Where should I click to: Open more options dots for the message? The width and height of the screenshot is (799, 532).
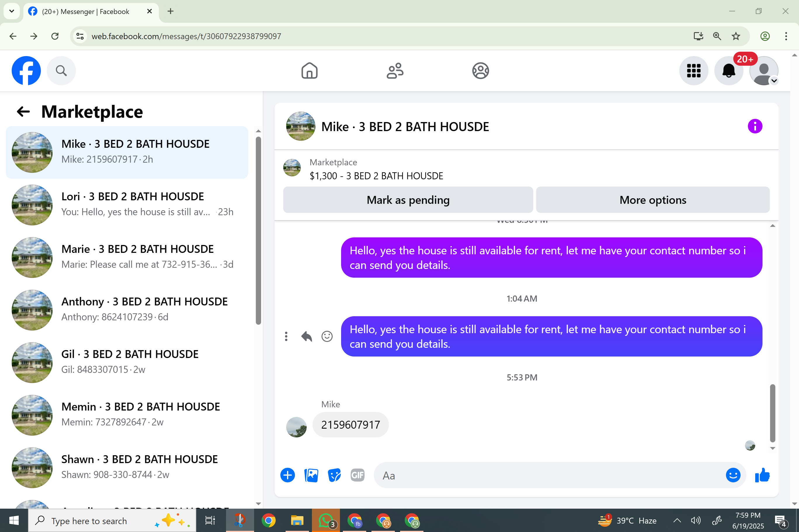point(286,336)
